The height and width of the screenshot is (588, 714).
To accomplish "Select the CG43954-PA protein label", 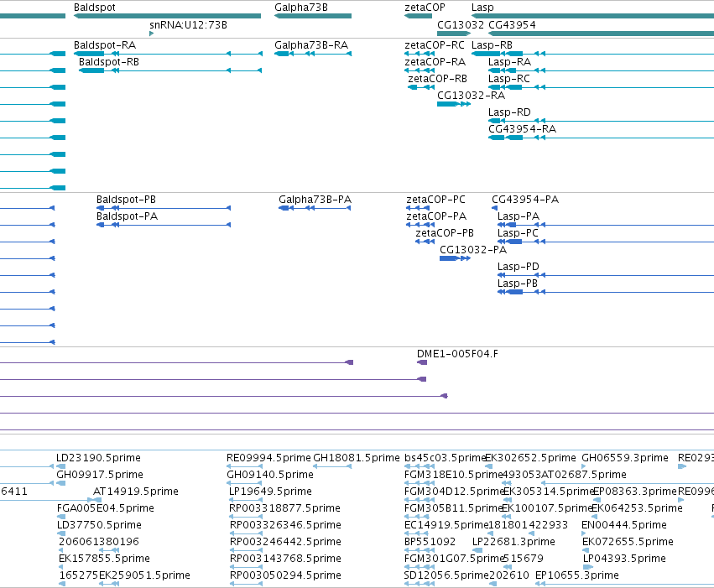I will tap(525, 200).
